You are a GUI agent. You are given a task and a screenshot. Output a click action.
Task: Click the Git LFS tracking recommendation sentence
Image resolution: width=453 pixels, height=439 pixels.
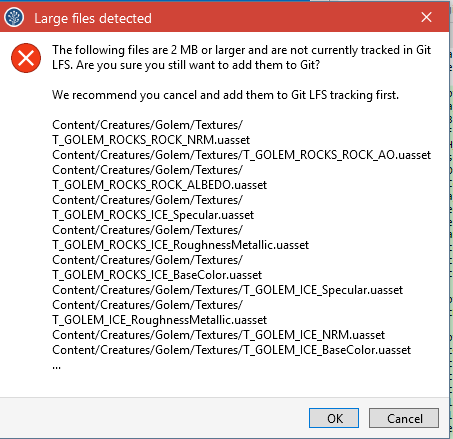pyautogui.click(x=225, y=95)
